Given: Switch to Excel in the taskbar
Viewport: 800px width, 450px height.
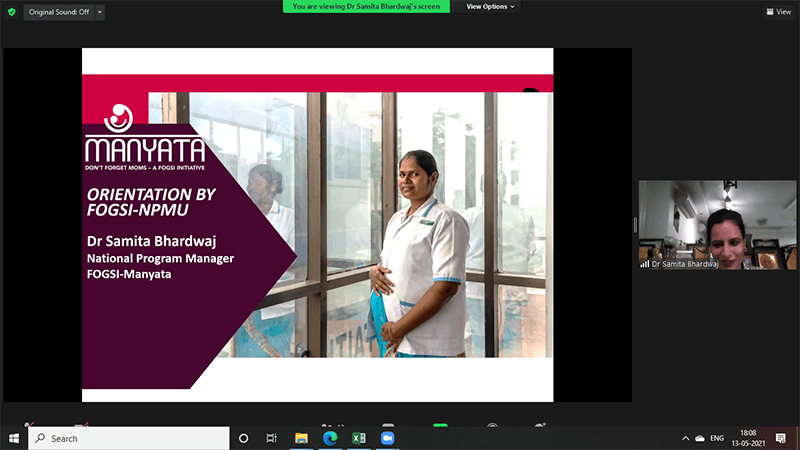Looking at the screenshot, I should pyautogui.click(x=358, y=438).
